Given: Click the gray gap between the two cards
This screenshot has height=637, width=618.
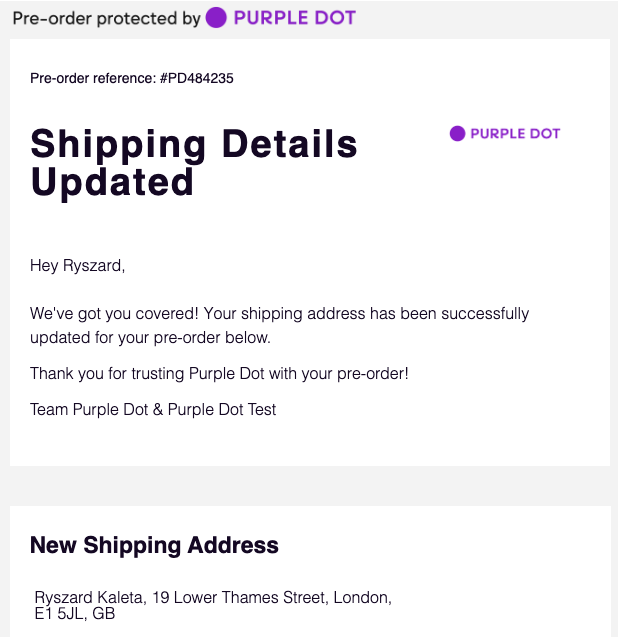Looking at the screenshot, I should tap(309, 485).
